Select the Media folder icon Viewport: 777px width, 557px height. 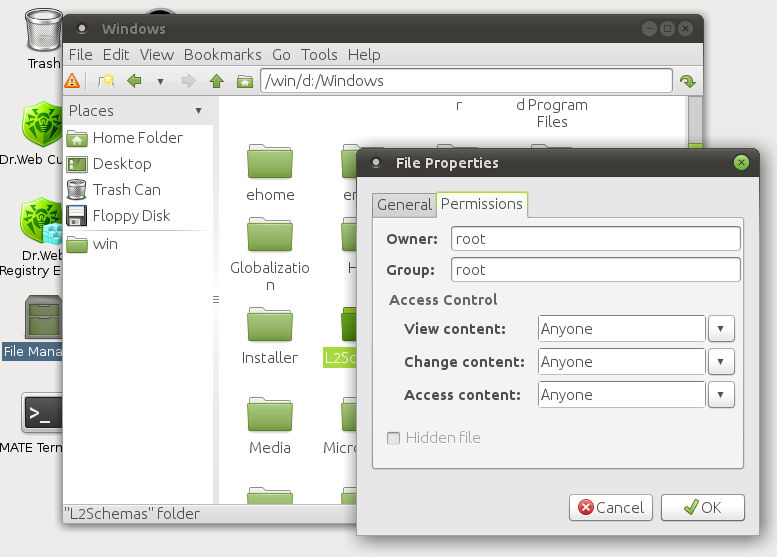[x=270, y=414]
